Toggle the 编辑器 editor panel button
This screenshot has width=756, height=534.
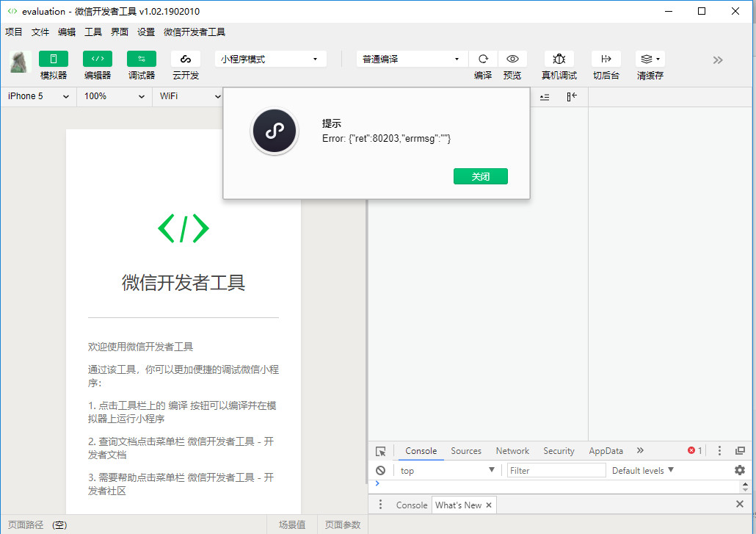(x=98, y=59)
